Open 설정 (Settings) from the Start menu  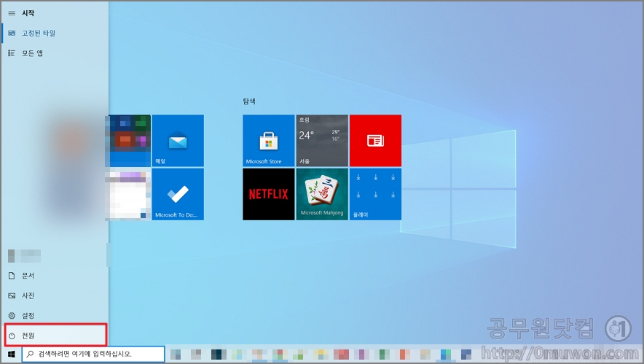pyautogui.click(x=55, y=315)
